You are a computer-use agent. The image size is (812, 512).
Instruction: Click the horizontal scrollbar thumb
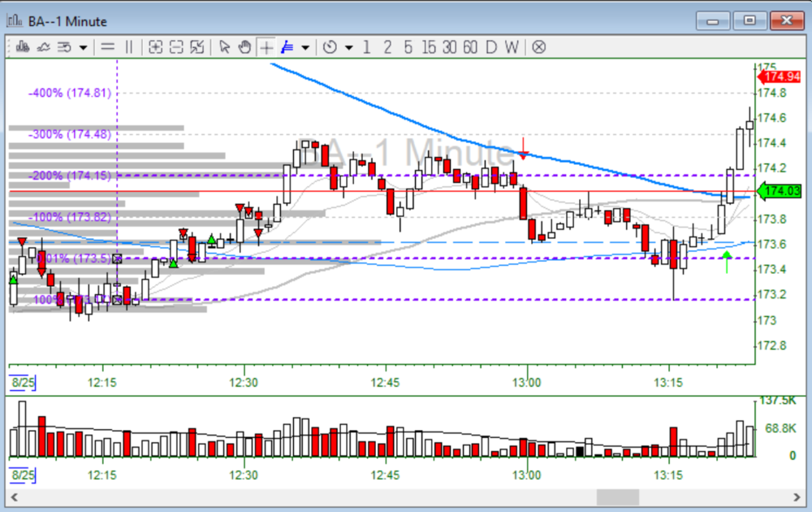coord(618,497)
